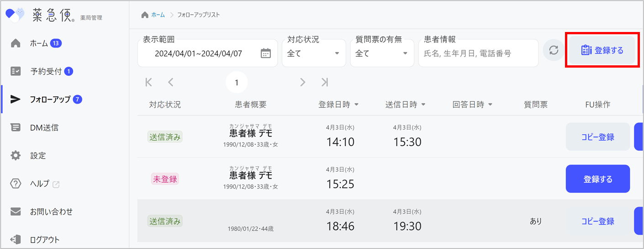Click the home icon in the breadcrumb
This screenshot has width=644, height=249.
tap(145, 15)
